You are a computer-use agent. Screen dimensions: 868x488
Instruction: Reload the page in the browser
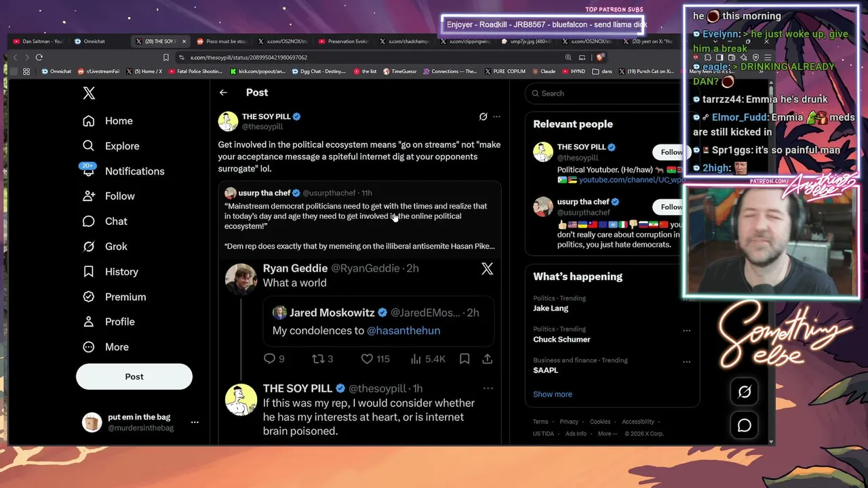click(39, 58)
